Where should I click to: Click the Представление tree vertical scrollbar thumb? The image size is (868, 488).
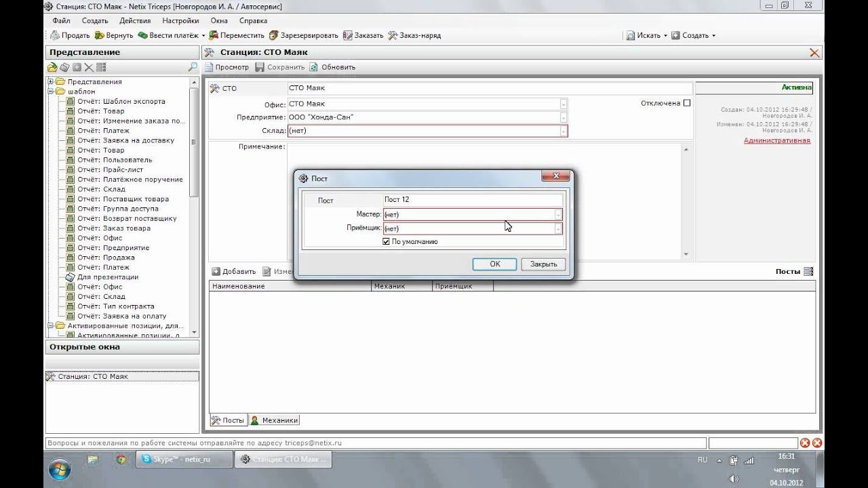click(195, 142)
